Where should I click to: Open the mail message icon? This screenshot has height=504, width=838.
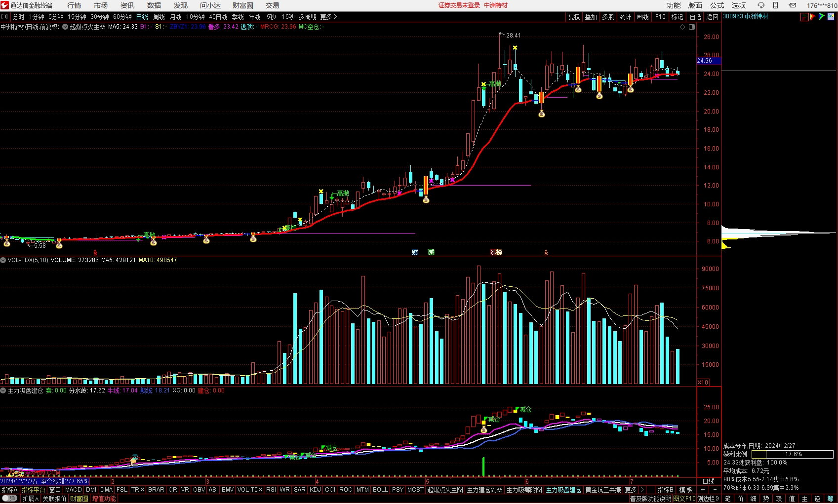(x=793, y=5)
